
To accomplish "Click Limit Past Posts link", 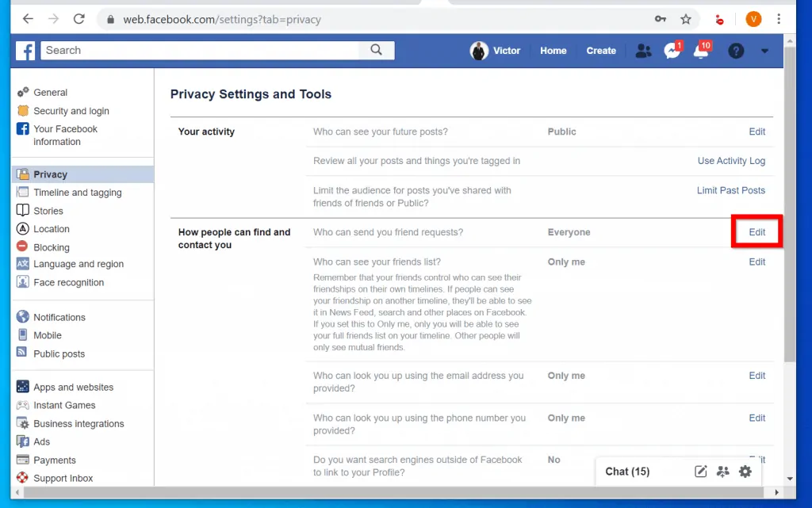I will tap(730, 190).
